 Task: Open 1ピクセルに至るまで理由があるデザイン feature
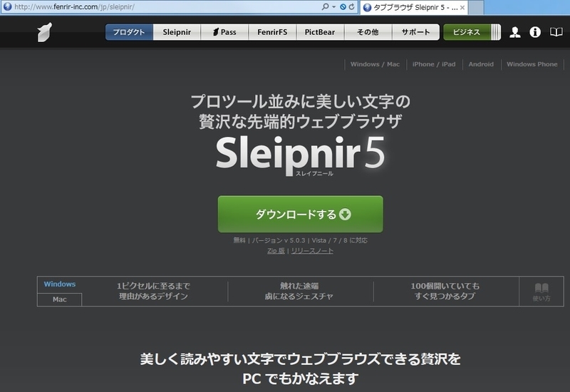pyautogui.click(x=153, y=292)
